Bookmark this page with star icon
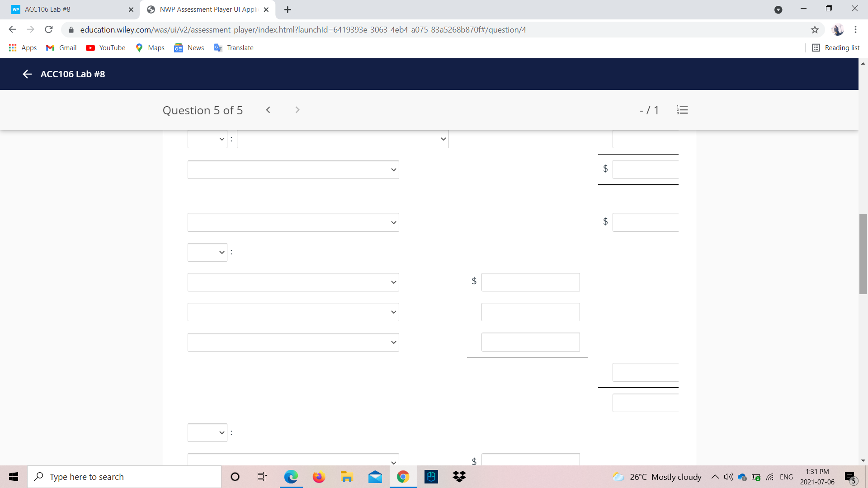The height and width of the screenshot is (488, 868). point(815,30)
